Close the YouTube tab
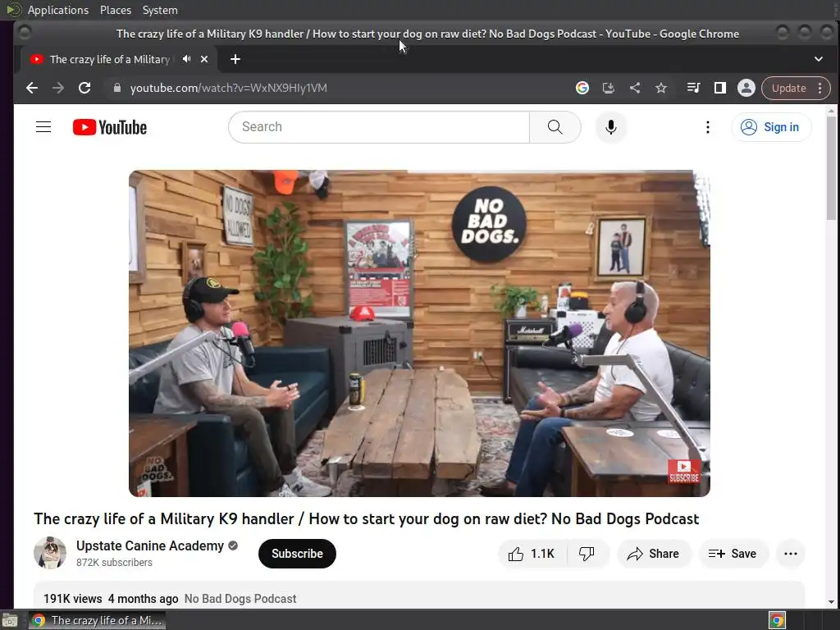This screenshot has width=840, height=630. pos(204,59)
